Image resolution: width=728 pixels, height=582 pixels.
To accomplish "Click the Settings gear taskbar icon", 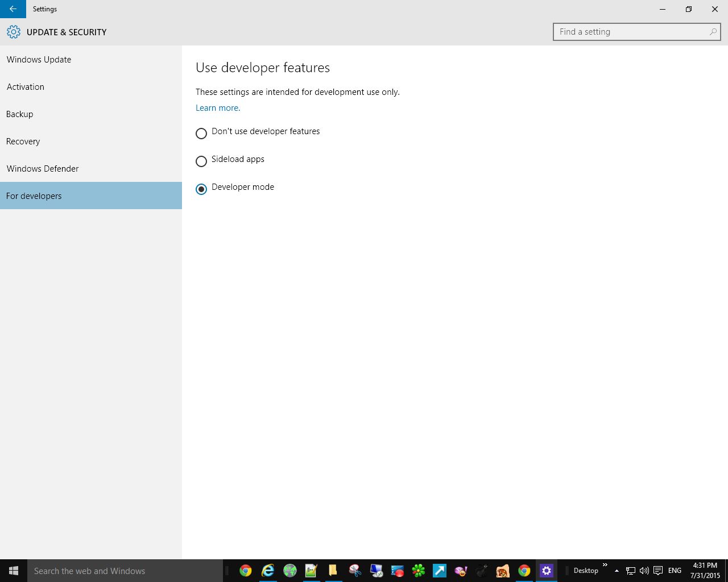I will [546, 571].
